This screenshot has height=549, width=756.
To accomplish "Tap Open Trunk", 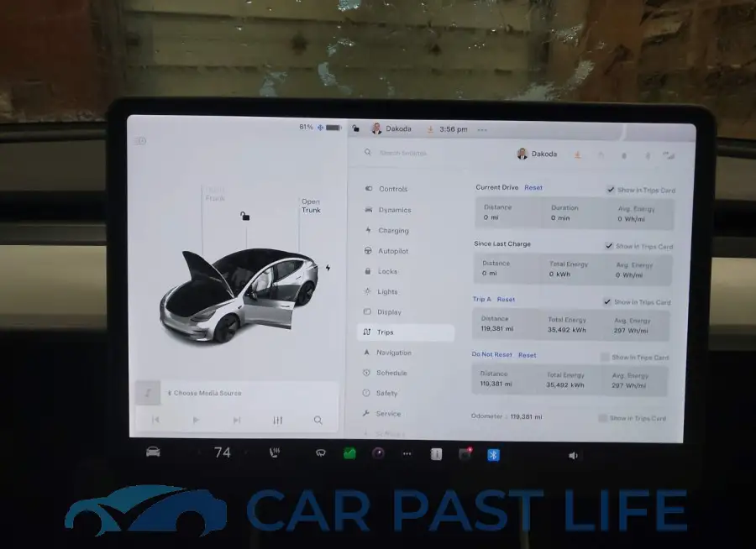I will (311, 206).
